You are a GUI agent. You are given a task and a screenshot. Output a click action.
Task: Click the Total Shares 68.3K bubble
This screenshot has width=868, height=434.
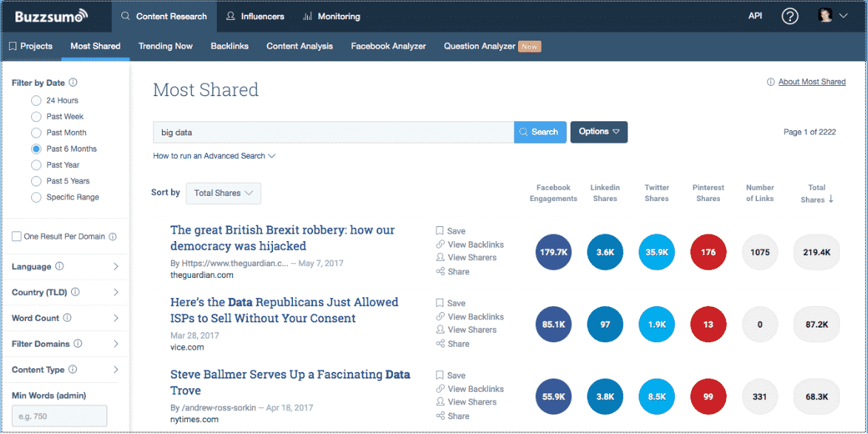click(x=816, y=396)
